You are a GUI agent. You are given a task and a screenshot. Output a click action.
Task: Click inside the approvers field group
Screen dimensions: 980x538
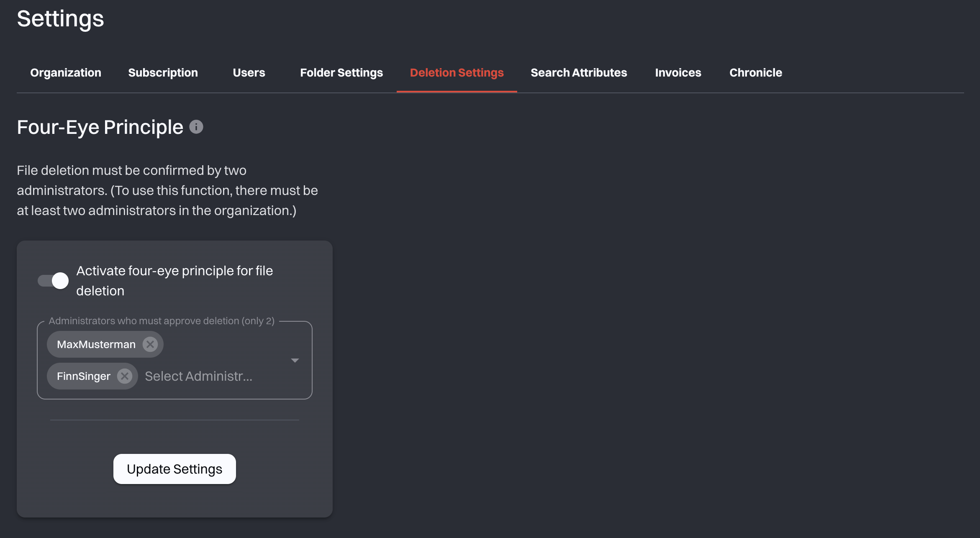coord(175,360)
